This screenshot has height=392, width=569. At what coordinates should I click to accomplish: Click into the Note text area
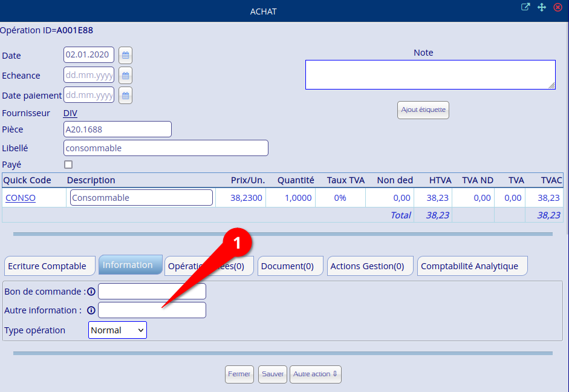click(x=429, y=74)
